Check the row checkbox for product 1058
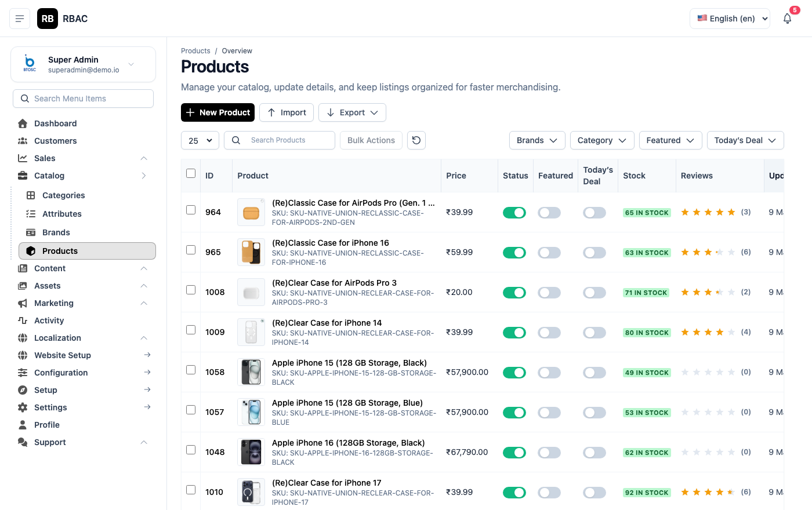Screen dimensions: 812x510 (191, 370)
